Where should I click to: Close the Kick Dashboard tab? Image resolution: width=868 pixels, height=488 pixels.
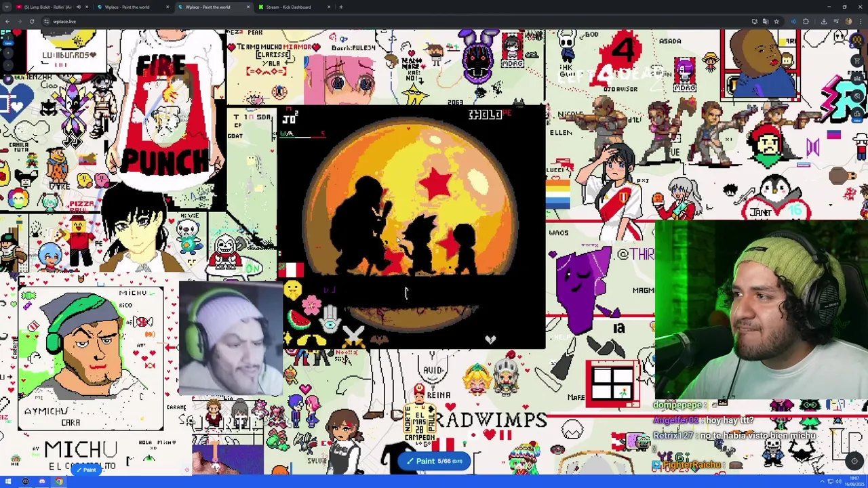(x=329, y=7)
